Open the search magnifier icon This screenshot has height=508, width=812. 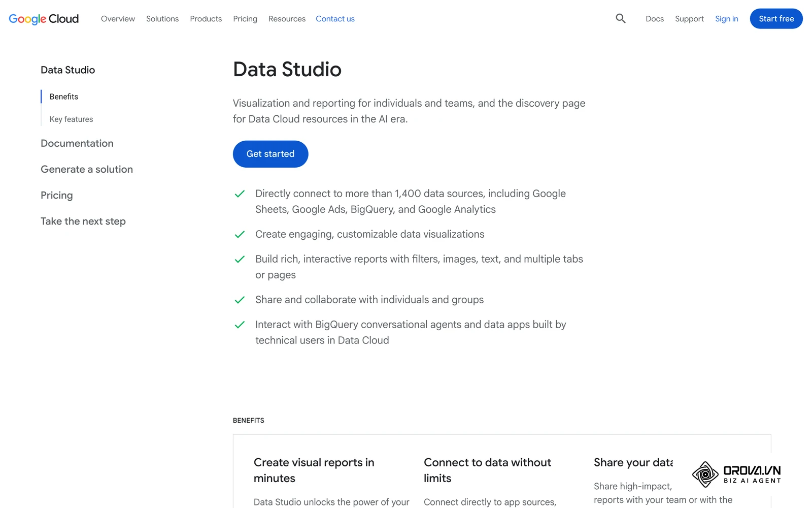coord(621,19)
